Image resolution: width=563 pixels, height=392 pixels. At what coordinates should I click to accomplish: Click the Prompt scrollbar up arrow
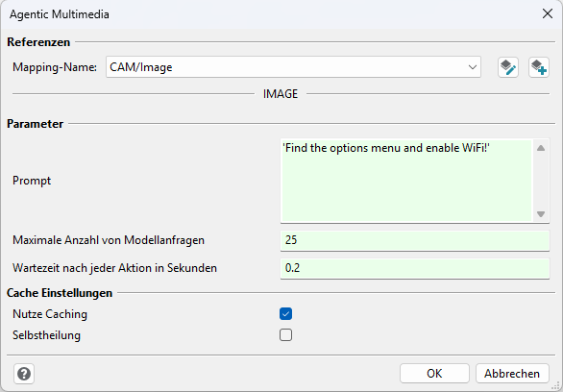541,148
